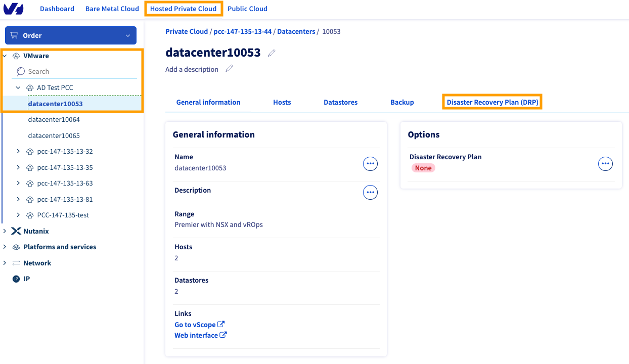Select Hosted Private Cloud in top navigation
Viewport: 629px width, 364px height.
(184, 9)
